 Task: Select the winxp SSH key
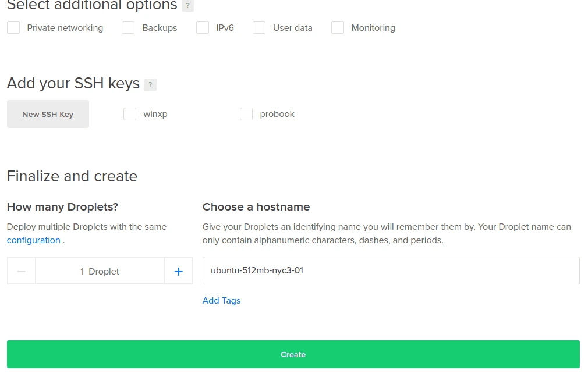point(130,114)
